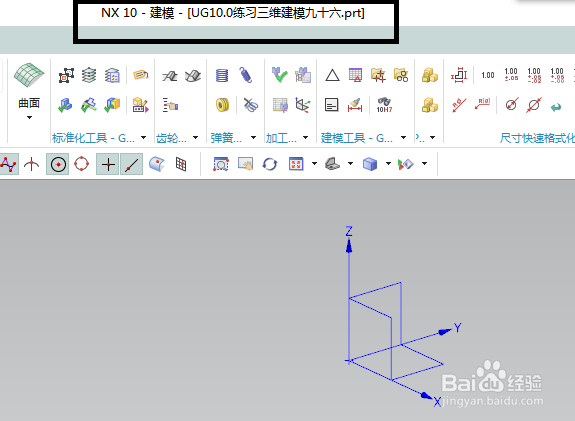Viewport: 575px width, 421px height.
Task: Expand the 加工 group dropdown
Action: tap(305, 138)
